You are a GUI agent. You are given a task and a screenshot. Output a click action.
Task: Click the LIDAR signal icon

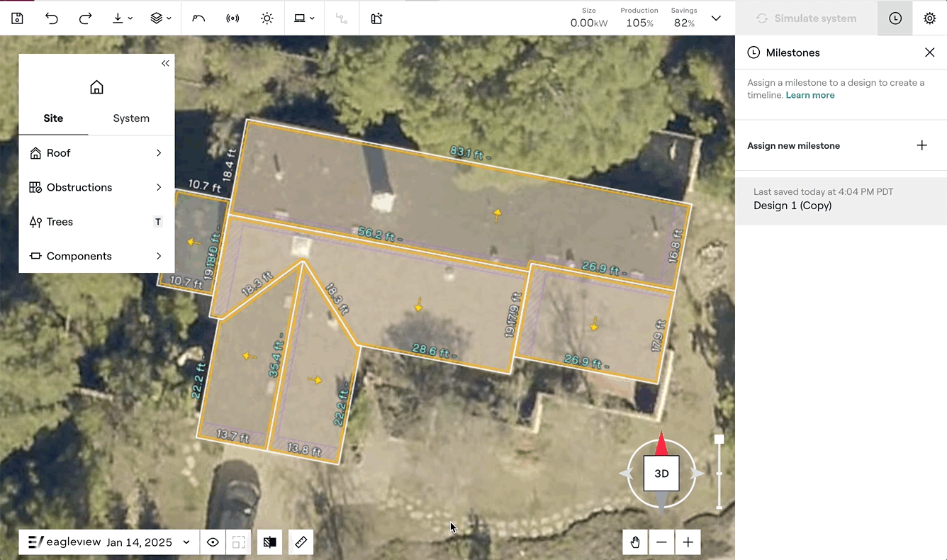pyautogui.click(x=232, y=18)
